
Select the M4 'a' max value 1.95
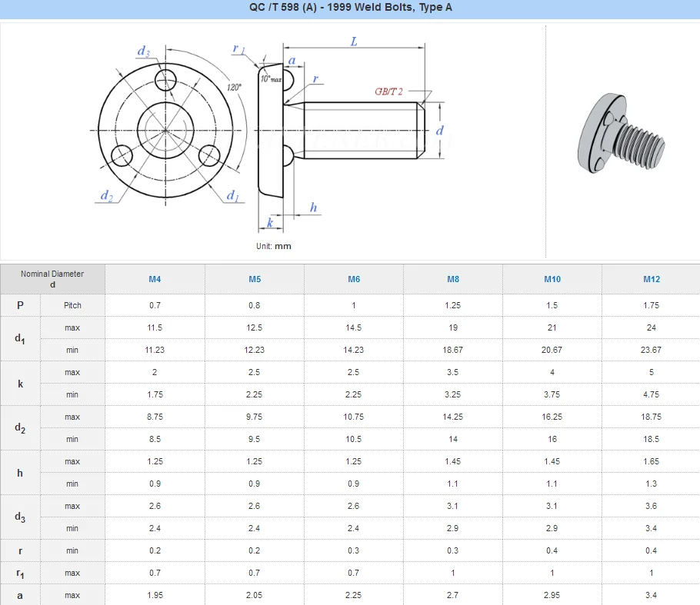coord(155,596)
